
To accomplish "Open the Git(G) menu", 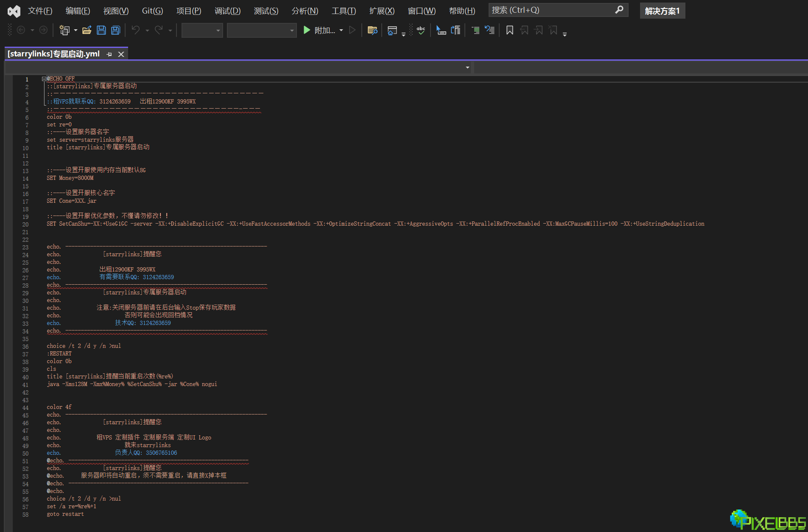I will tap(152, 11).
